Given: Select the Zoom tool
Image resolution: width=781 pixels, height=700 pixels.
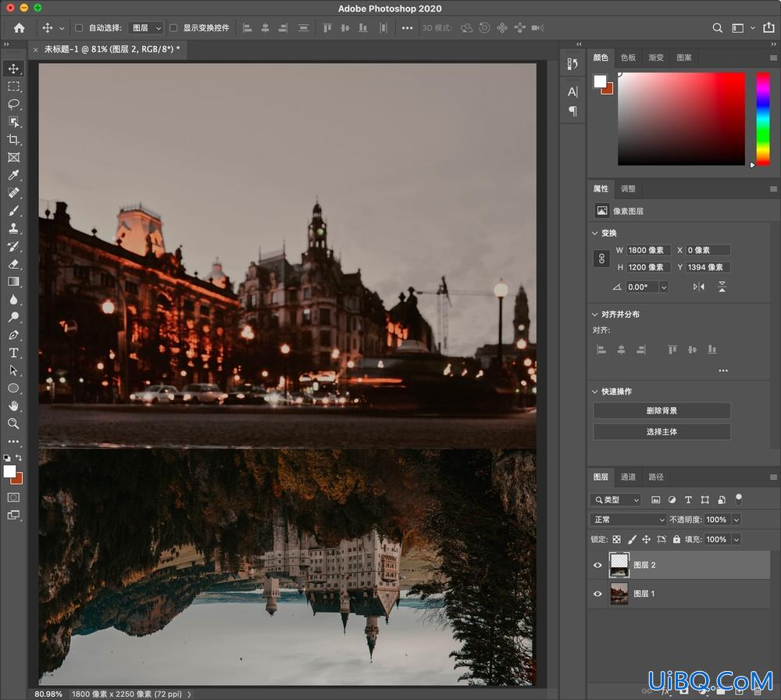Looking at the screenshot, I should tap(13, 423).
